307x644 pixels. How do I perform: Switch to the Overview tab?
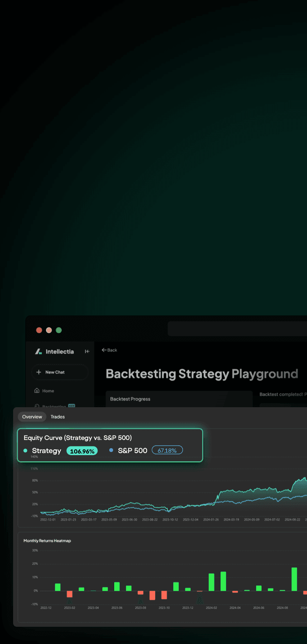(x=32, y=417)
